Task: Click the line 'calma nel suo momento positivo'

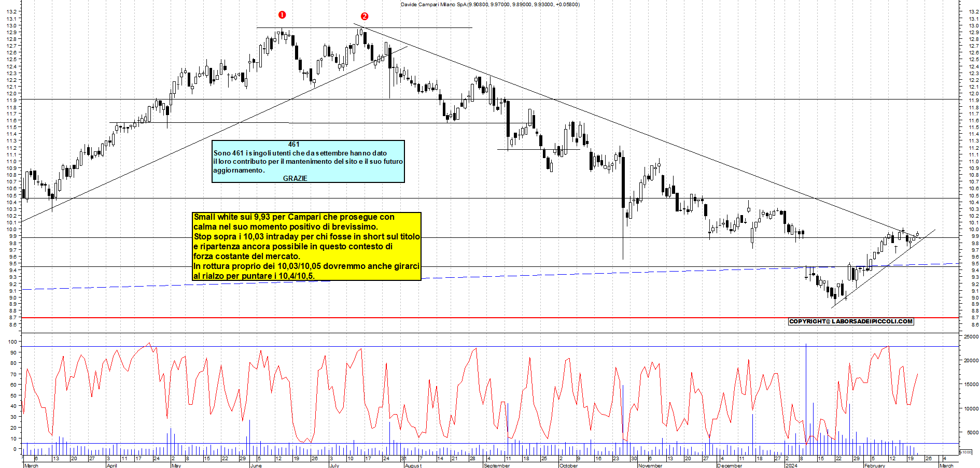Action: tap(286, 226)
